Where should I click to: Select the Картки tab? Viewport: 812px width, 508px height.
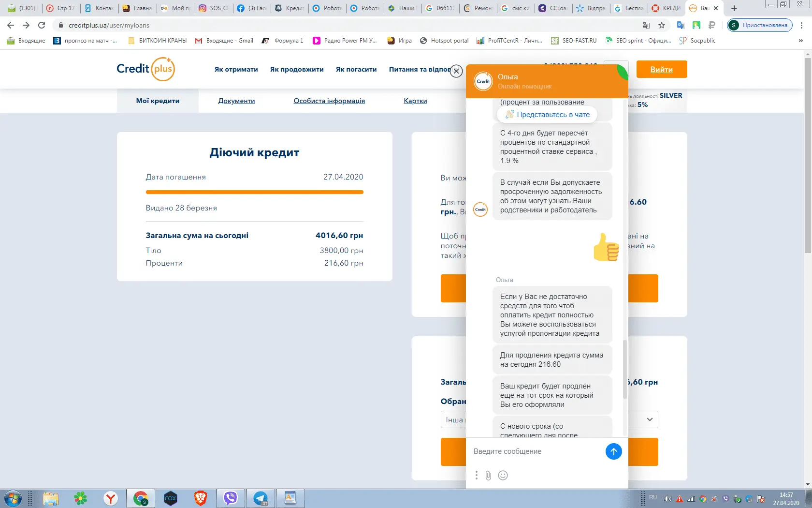point(415,101)
